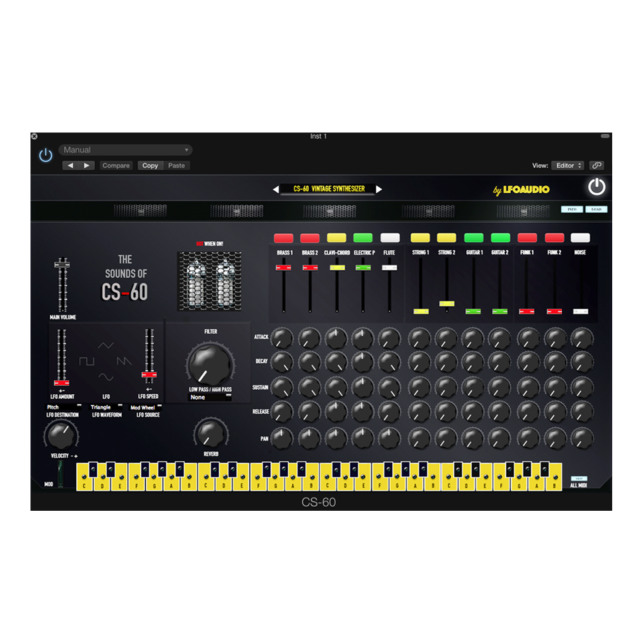Click the Compare button
This screenshot has height=644, width=644.
(116, 166)
